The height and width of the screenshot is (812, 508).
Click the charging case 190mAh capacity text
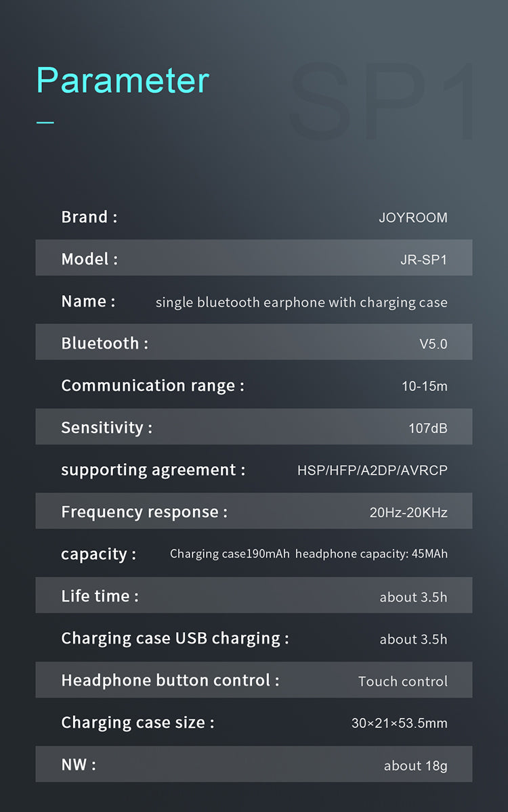(230, 554)
